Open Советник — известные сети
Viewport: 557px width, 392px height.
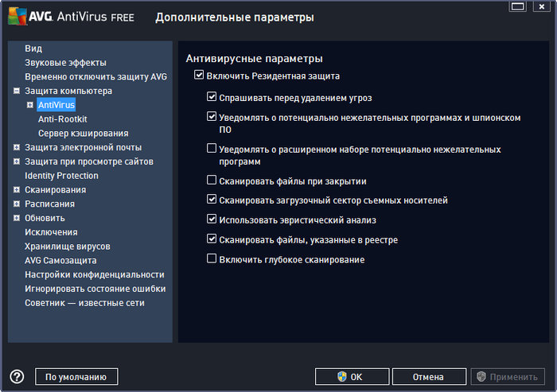pyautogui.click(x=84, y=303)
